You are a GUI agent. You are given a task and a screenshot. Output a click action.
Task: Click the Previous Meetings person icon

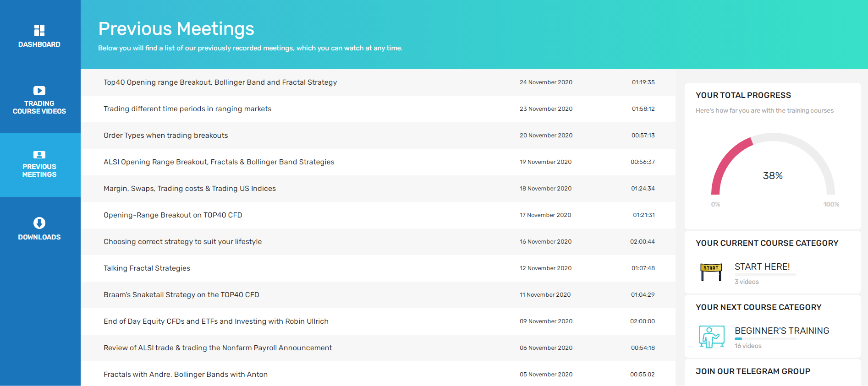coord(39,155)
